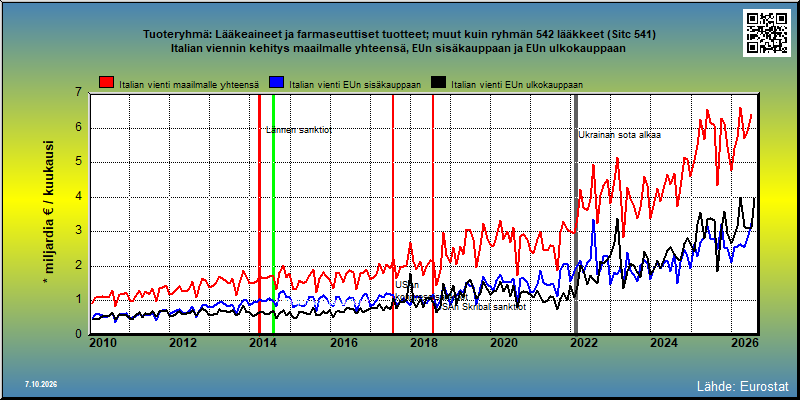Viewport: 800px width, 400px height.
Task: Click the y-axis value 1
Action: (x=78, y=299)
